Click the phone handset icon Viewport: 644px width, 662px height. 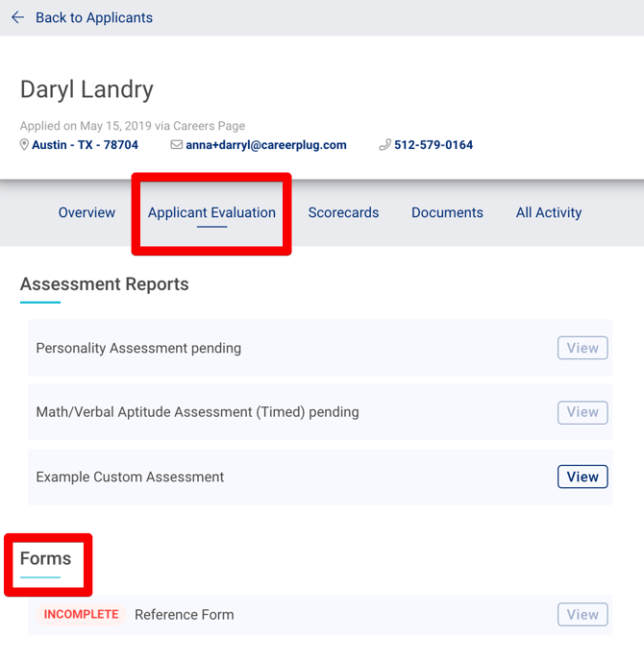[x=384, y=145]
